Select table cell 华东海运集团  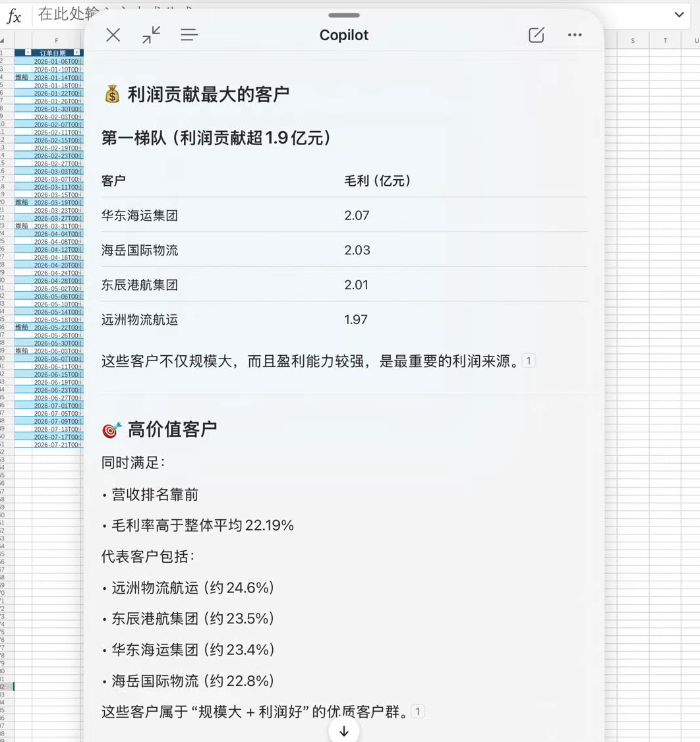140,215
